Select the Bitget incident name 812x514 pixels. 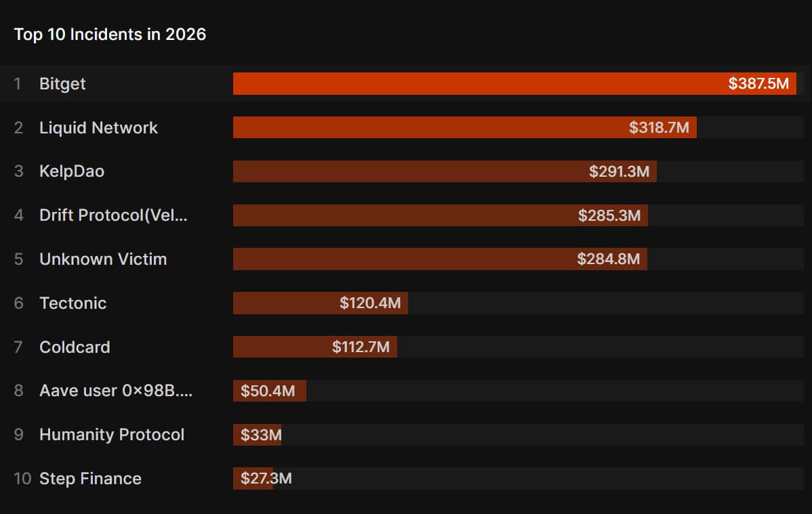(62, 84)
